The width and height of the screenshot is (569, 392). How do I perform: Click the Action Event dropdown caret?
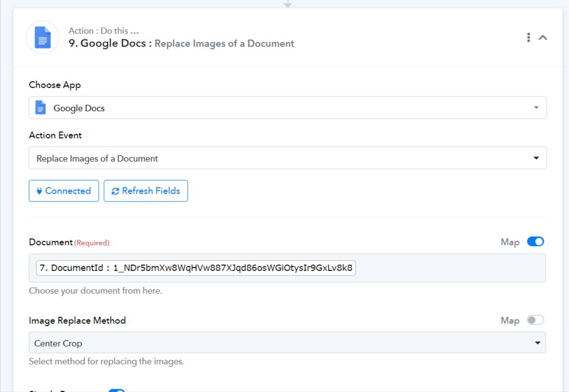pos(536,158)
